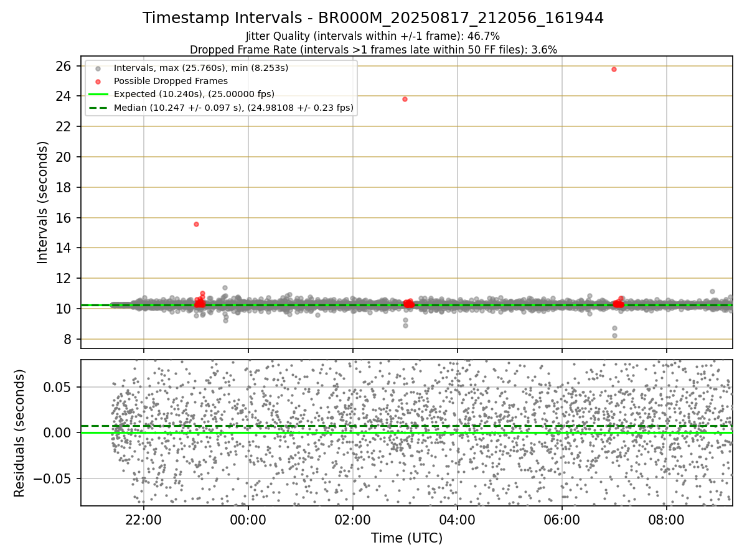
Task: Click the red dropped-frame point near 25.8 seconds
Action: click(614, 69)
